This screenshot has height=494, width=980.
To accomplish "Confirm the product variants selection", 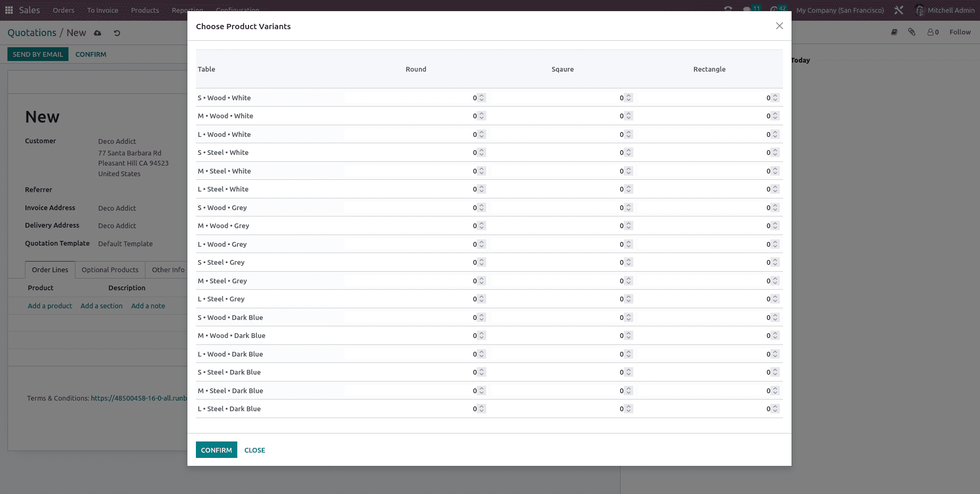I will coord(216,450).
